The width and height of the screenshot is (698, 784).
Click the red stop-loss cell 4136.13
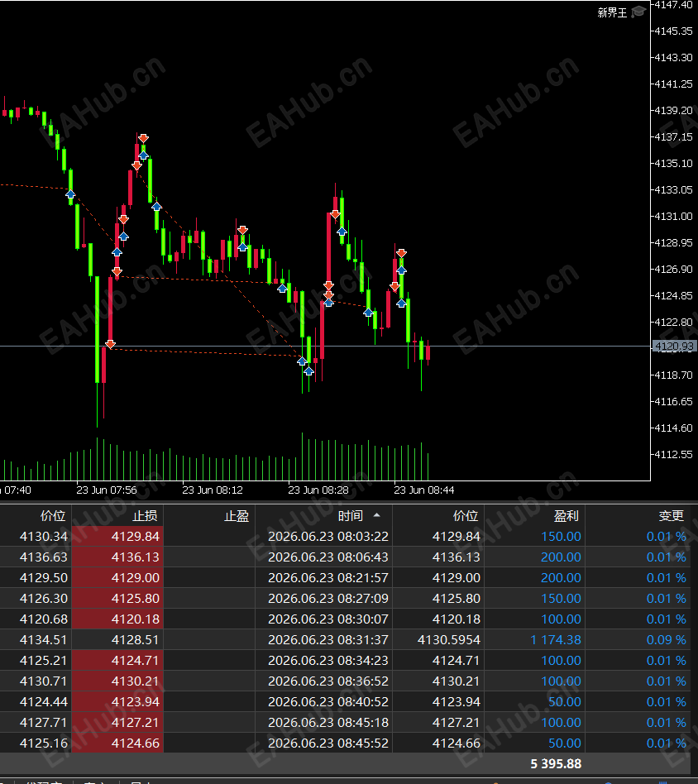tap(117, 557)
